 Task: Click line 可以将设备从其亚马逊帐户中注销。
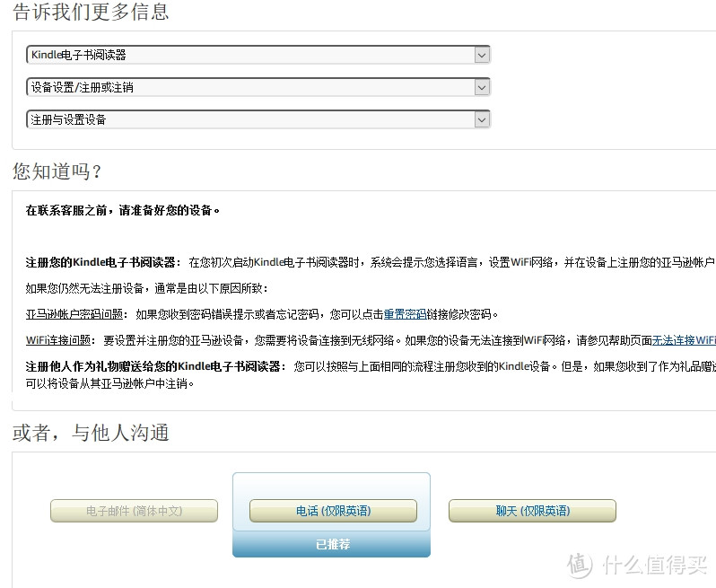click(x=110, y=384)
